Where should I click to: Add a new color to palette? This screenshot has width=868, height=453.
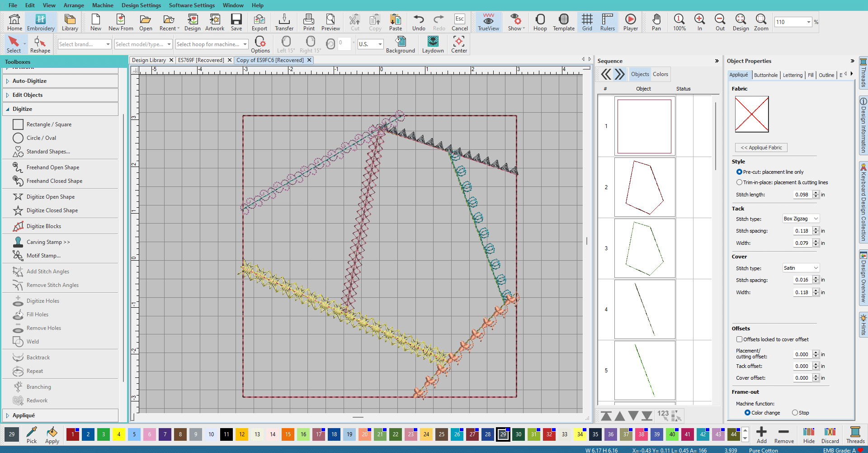pyautogui.click(x=762, y=435)
